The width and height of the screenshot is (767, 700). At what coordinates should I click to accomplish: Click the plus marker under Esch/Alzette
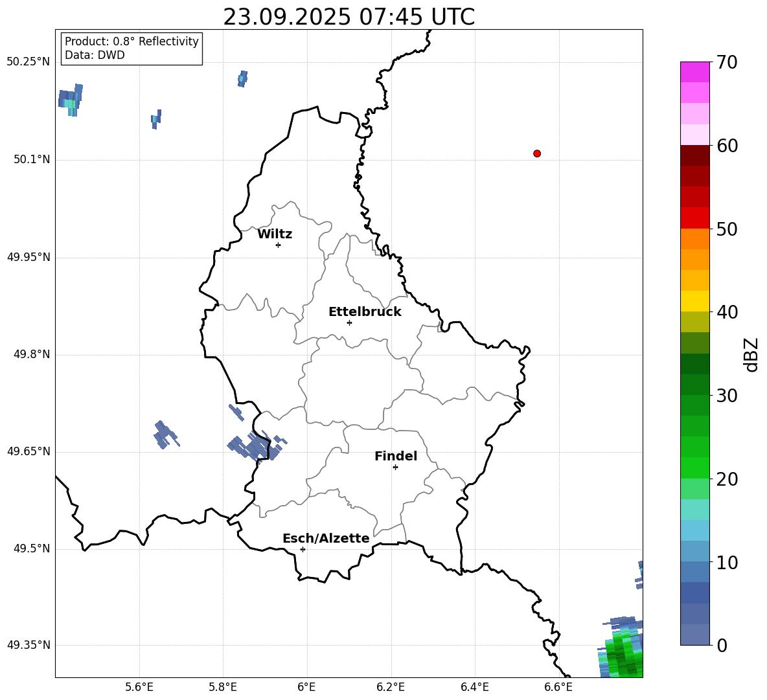pyautogui.click(x=303, y=549)
